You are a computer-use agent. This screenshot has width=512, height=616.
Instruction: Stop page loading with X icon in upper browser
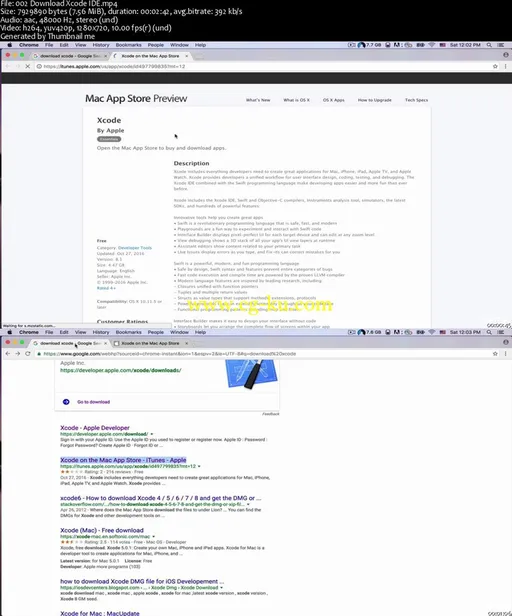click(x=28, y=66)
